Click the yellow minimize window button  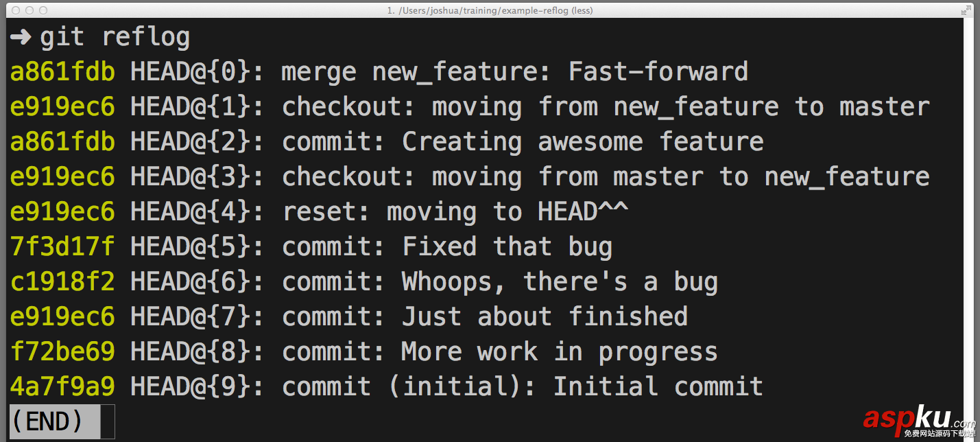pyautogui.click(x=29, y=10)
